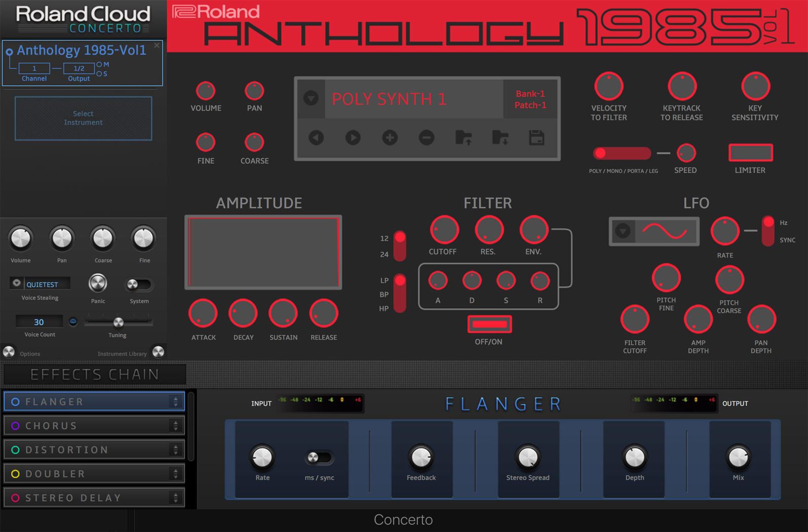808x532 pixels.
Task: Click the plus icon in patch browser
Action: (x=390, y=137)
